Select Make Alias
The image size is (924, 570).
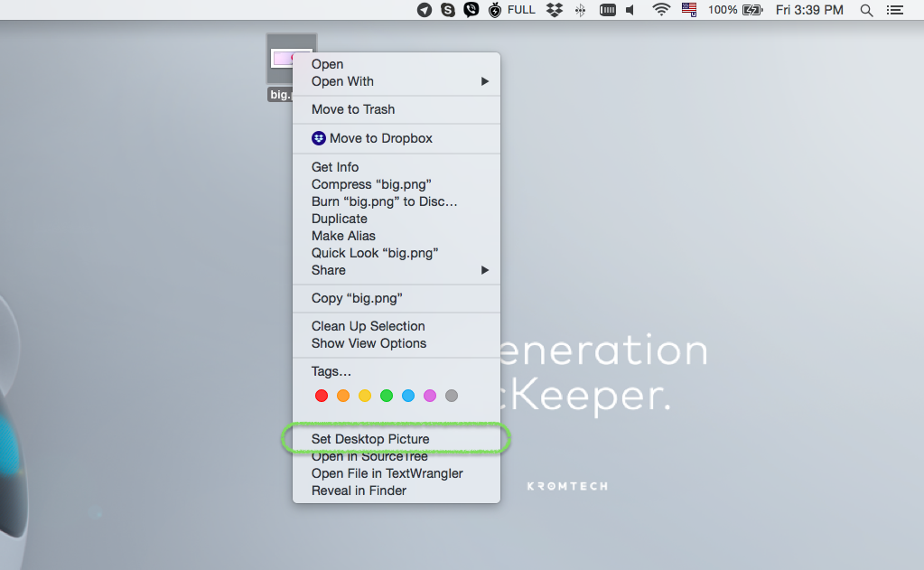pos(396,236)
